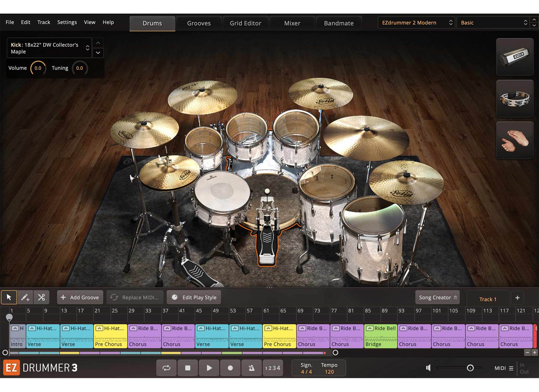
Task: Toggle the 1234 count-in button
Action: coord(272,368)
